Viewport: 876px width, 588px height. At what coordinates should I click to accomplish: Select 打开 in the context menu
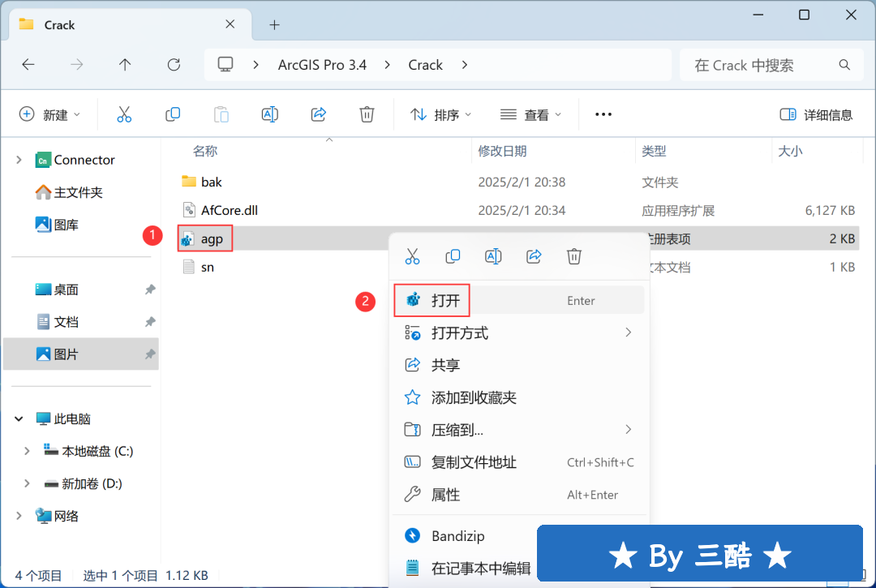pos(445,301)
